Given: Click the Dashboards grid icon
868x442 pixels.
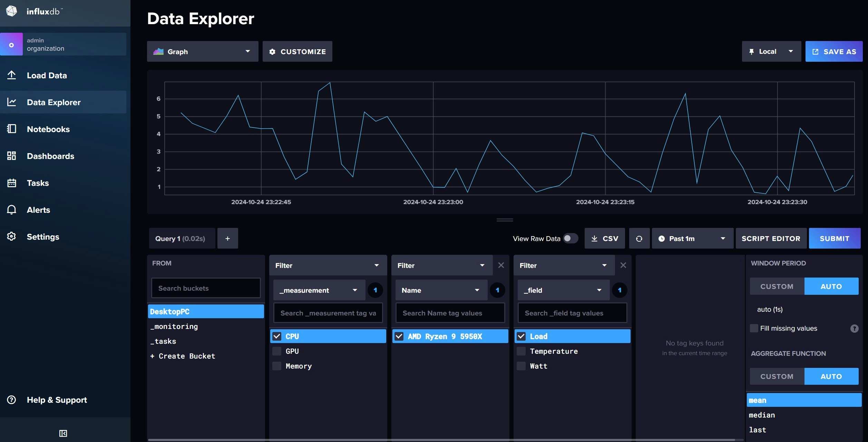Looking at the screenshot, I should 11,156.
